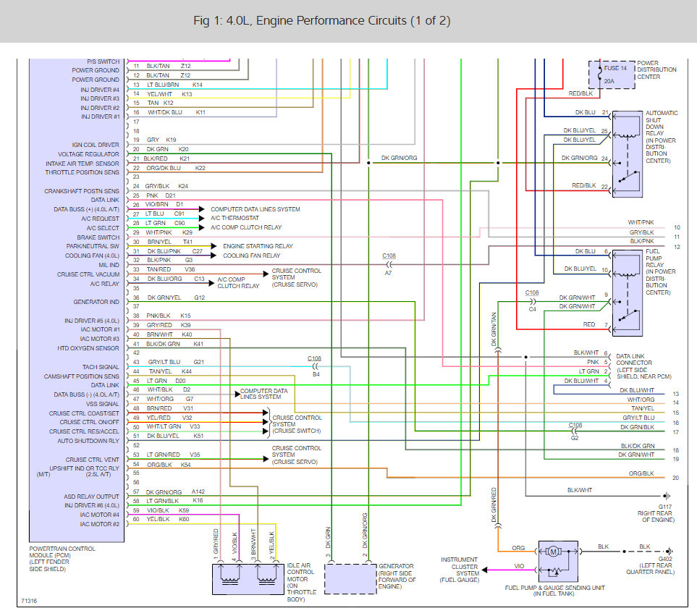Click the 'GENERATOR IND' pin label
This screenshot has height=616, width=697.
pyautogui.click(x=96, y=302)
